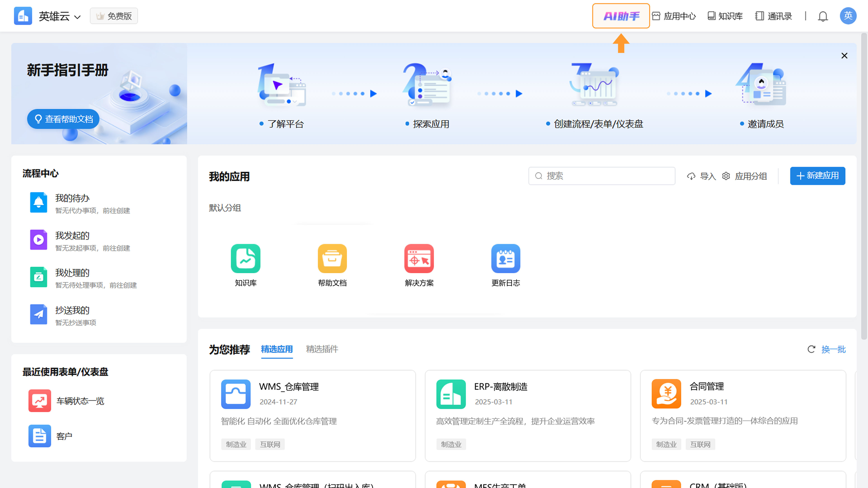This screenshot has width=868, height=488.
Task: Click 制造业 tag on ERP-离散制造 card
Action: point(452,445)
